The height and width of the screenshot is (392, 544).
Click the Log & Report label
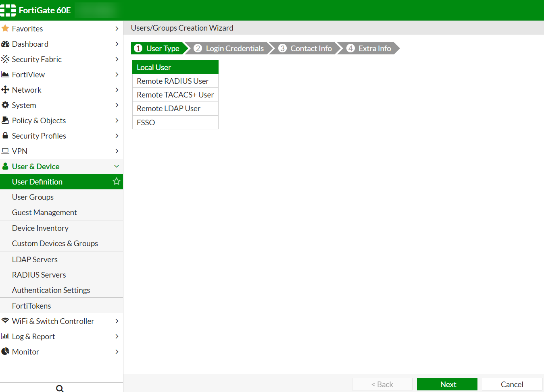(33, 336)
